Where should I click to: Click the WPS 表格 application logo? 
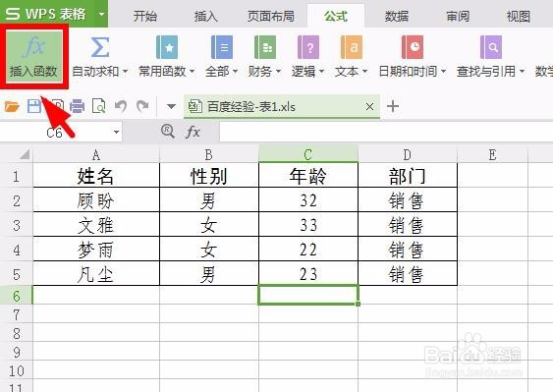45,14
